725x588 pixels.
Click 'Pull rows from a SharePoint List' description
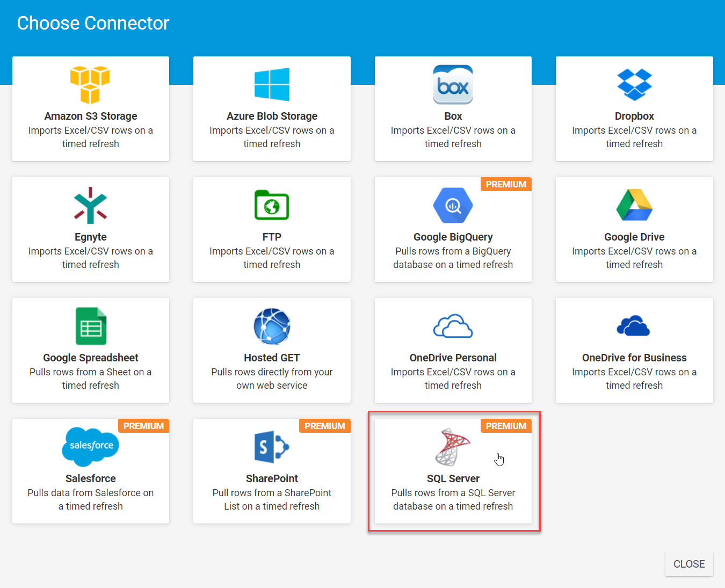click(x=272, y=499)
